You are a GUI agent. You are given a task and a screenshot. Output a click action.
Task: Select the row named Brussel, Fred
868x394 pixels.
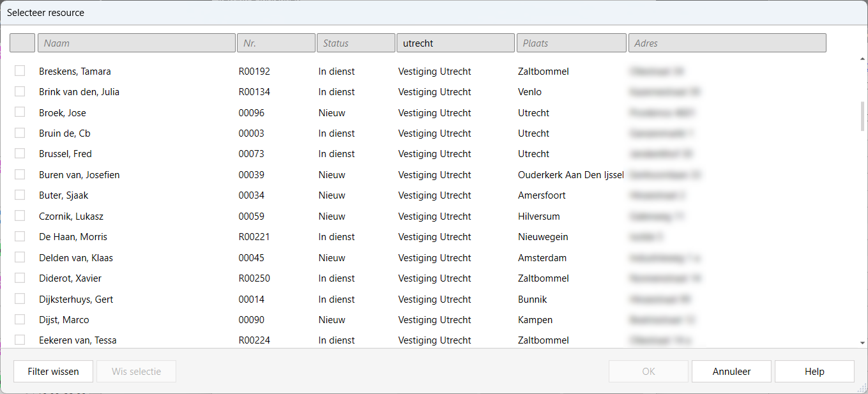65,154
